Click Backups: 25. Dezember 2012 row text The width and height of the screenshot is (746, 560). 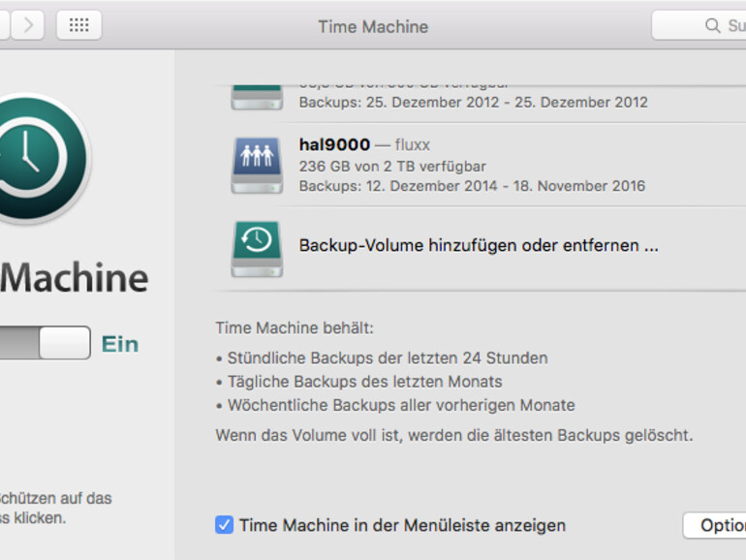click(x=474, y=102)
